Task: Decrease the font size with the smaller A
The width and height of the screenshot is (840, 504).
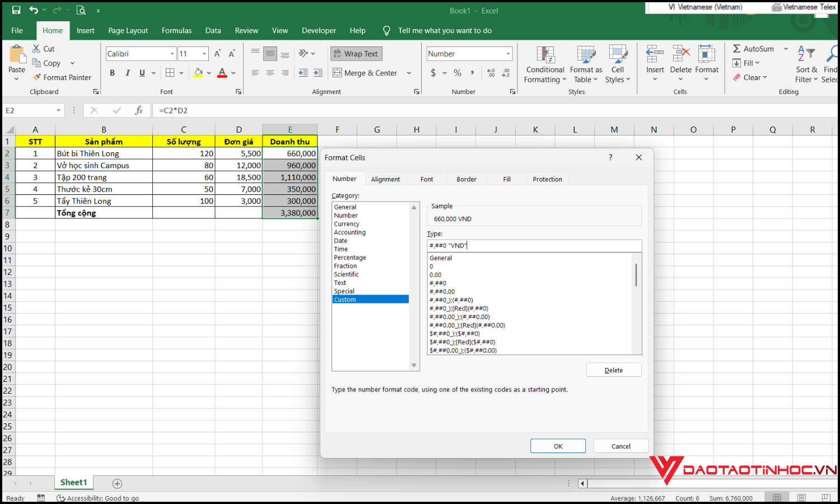Action: tap(231, 54)
